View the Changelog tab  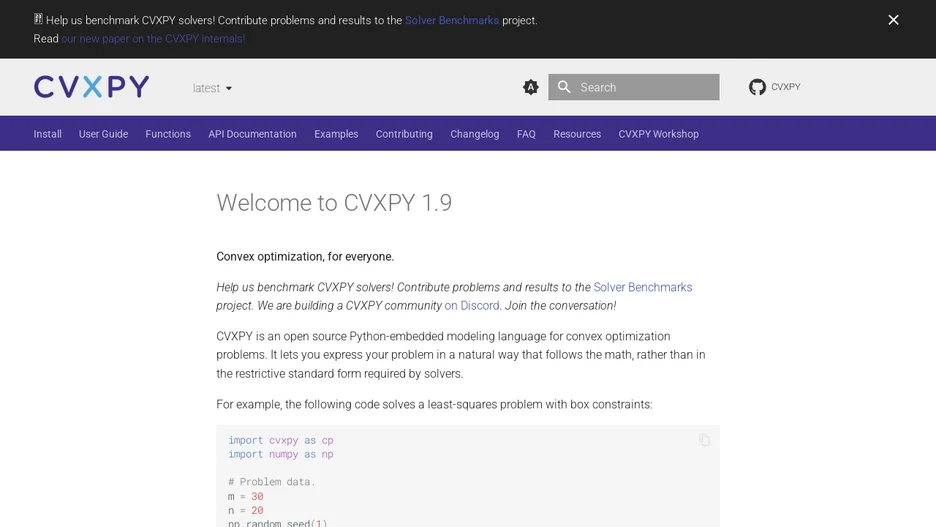pyautogui.click(x=475, y=134)
